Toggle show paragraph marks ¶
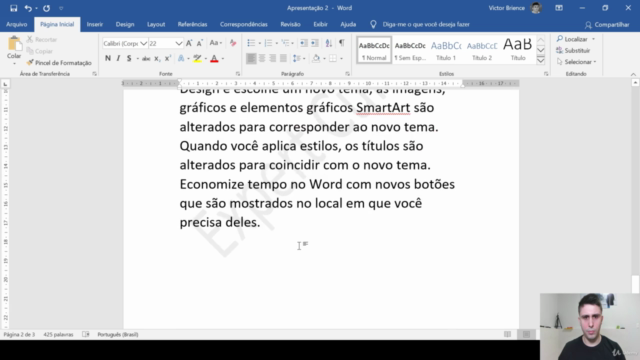The image size is (640, 360). click(x=342, y=43)
